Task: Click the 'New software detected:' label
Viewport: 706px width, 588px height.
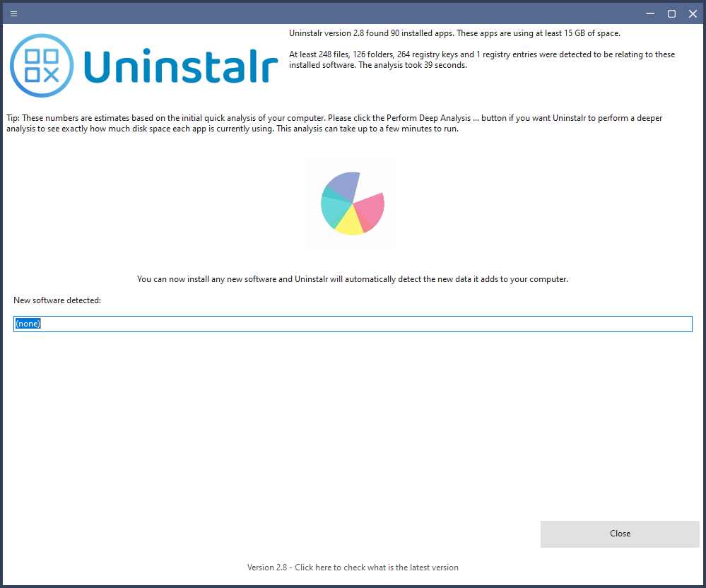Action: pyautogui.click(x=57, y=300)
